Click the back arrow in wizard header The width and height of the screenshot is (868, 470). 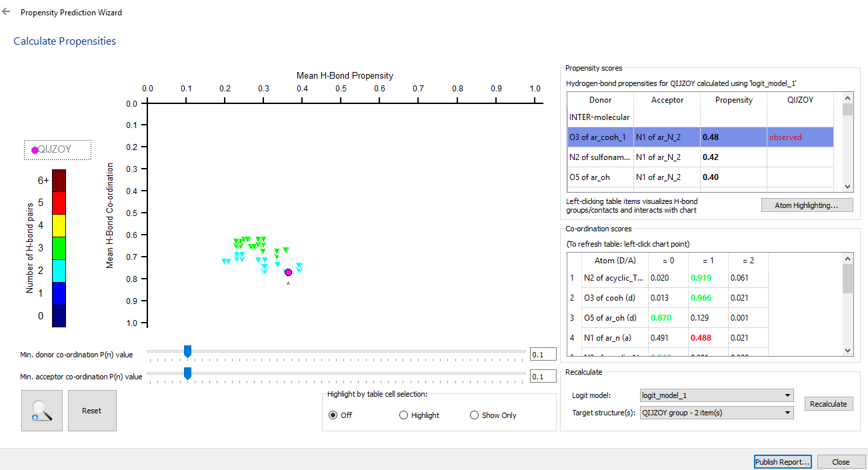(7, 12)
